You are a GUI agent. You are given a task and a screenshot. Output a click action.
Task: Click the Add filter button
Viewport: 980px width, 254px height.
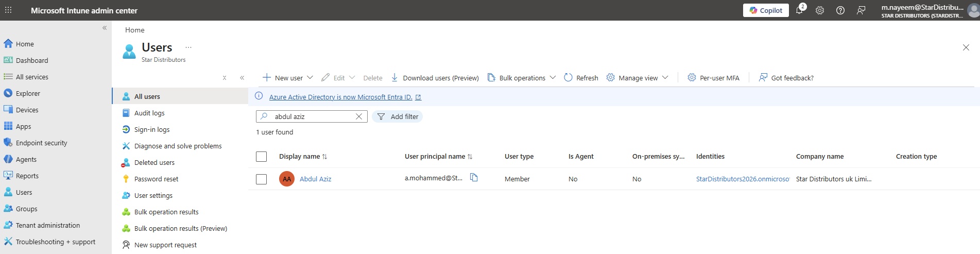398,116
